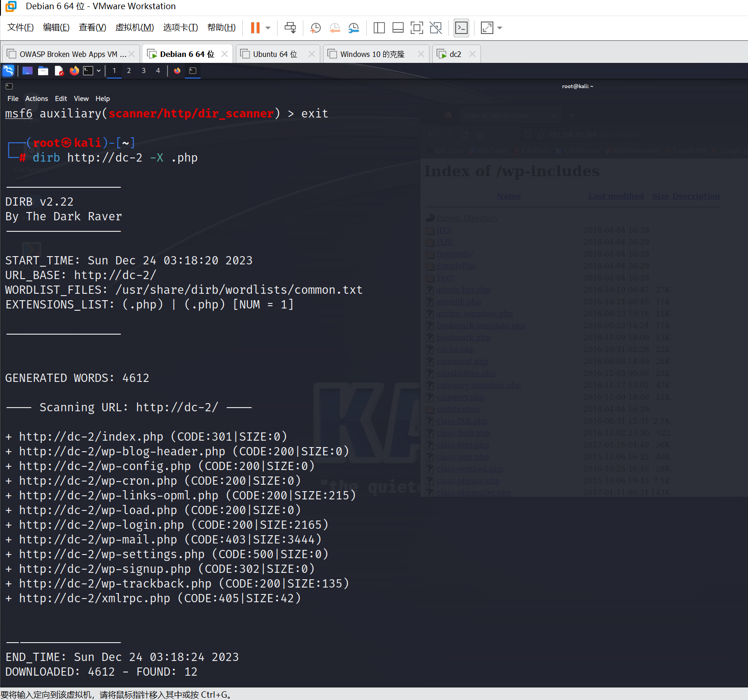The image size is (748, 700).
Task: Open Parent Directory link in Firefox
Action: click(x=467, y=218)
